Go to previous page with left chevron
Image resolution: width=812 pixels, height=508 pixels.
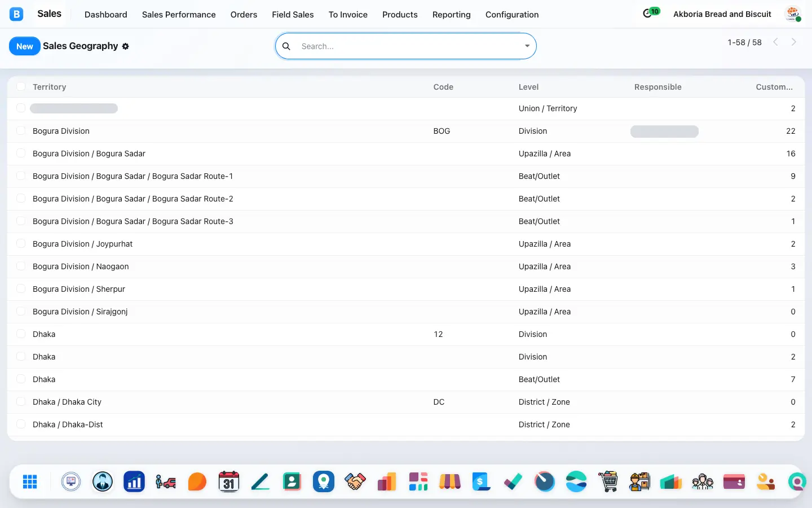[x=776, y=42]
